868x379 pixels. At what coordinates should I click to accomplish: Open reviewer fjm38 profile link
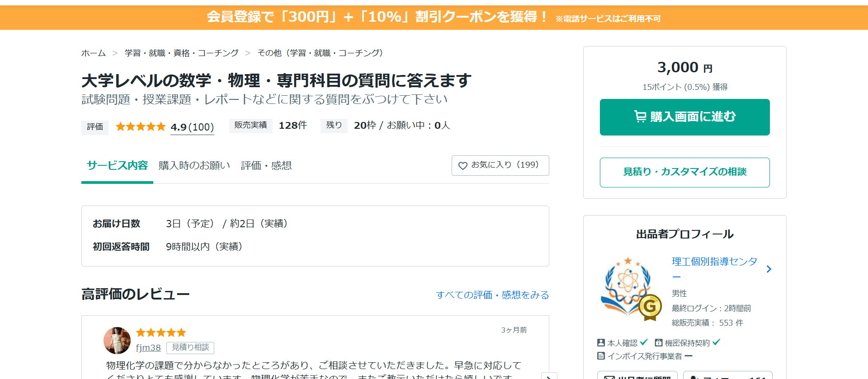coord(148,348)
